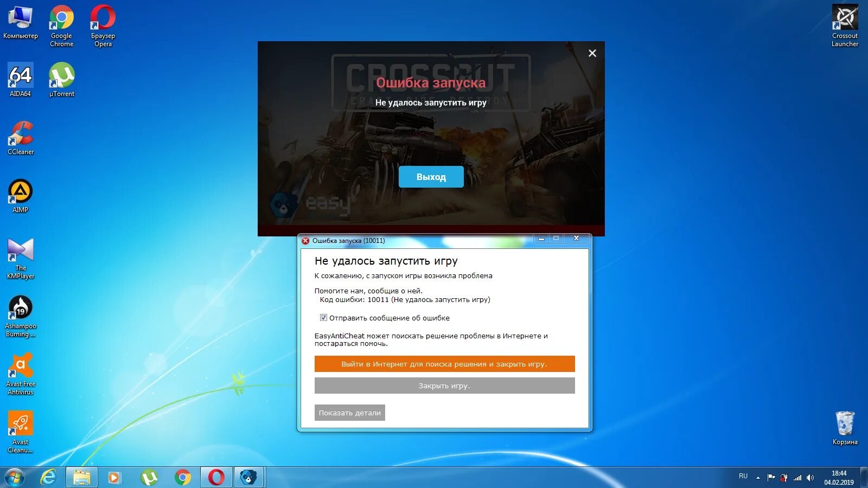Open the tray icon with red shield
The height and width of the screenshot is (488, 868).
pos(784,478)
